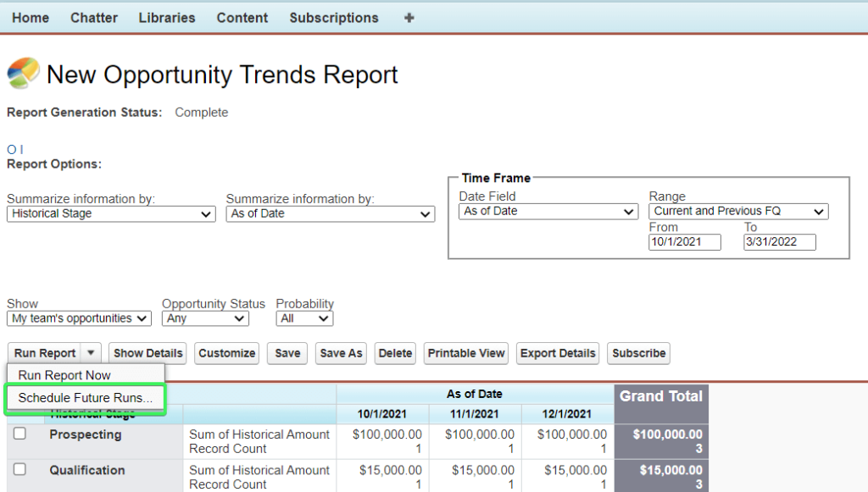Open the Historical Stage summarize dropdown
Image resolution: width=868 pixels, height=492 pixels.
111,214
